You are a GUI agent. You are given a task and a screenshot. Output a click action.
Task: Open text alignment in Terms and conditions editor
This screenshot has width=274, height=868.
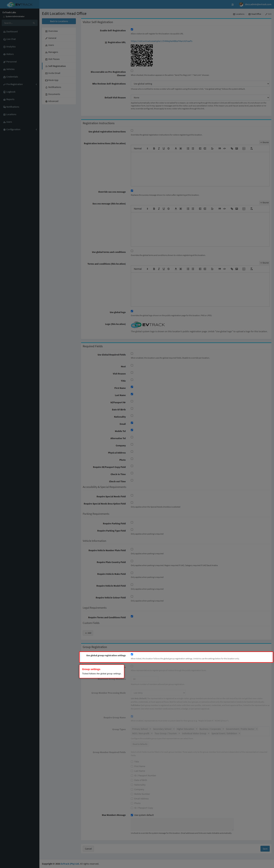(x=212, y=269)
